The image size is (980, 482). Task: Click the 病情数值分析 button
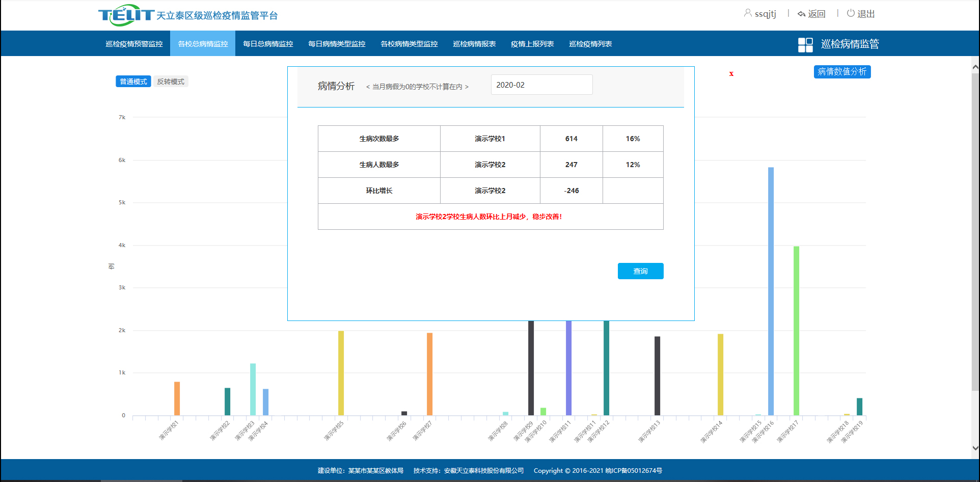(x=841, y=72)
